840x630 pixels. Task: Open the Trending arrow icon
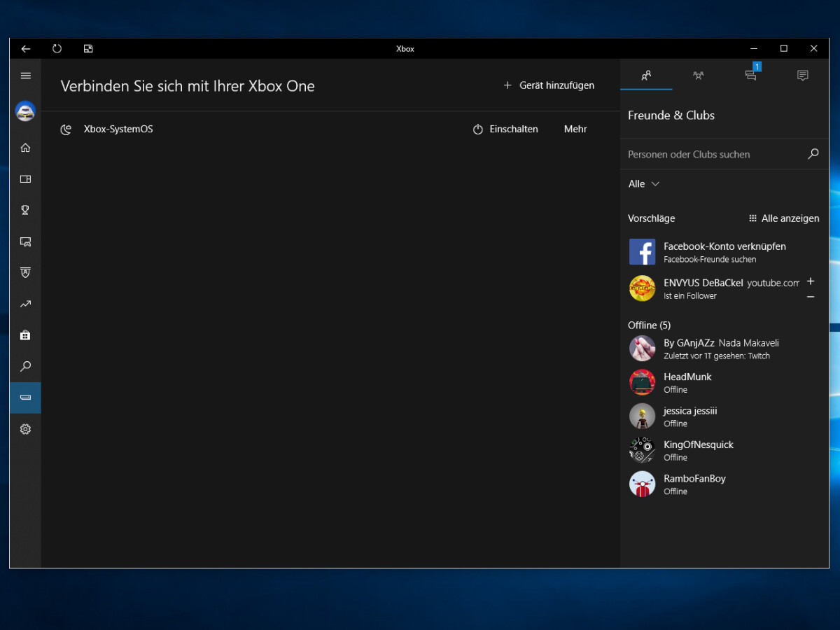point(26,304)
